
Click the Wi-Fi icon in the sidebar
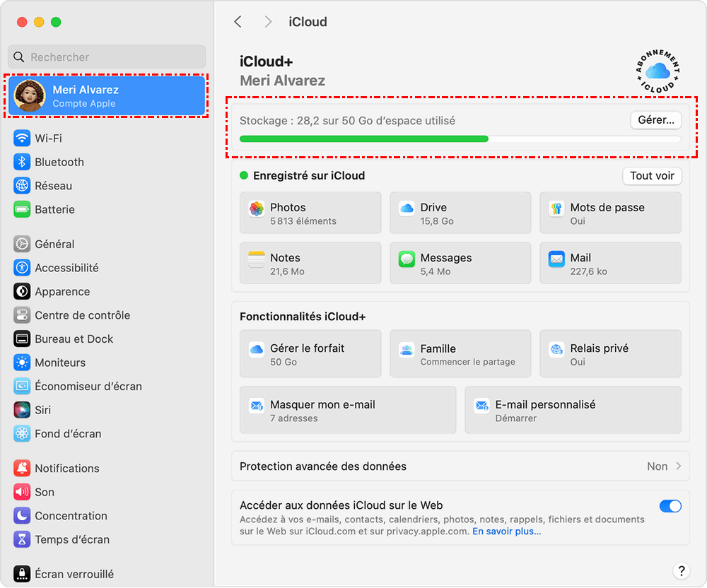pos(22,139)
